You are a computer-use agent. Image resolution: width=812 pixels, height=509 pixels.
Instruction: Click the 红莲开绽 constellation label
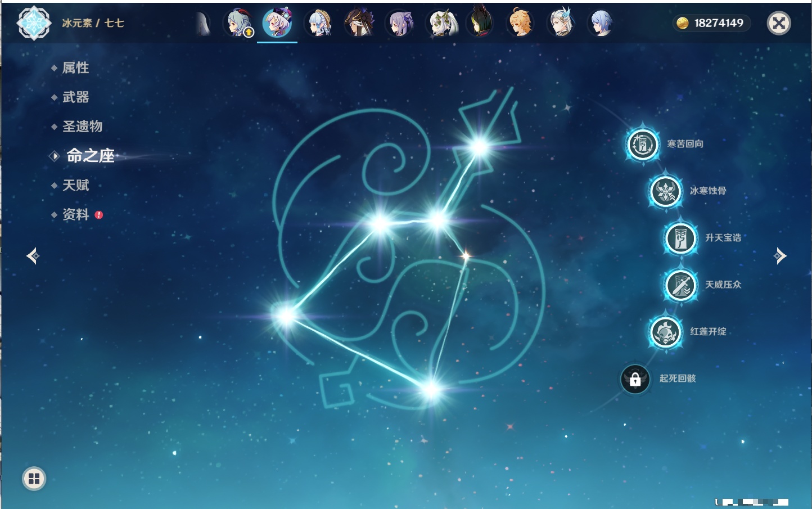708,332
